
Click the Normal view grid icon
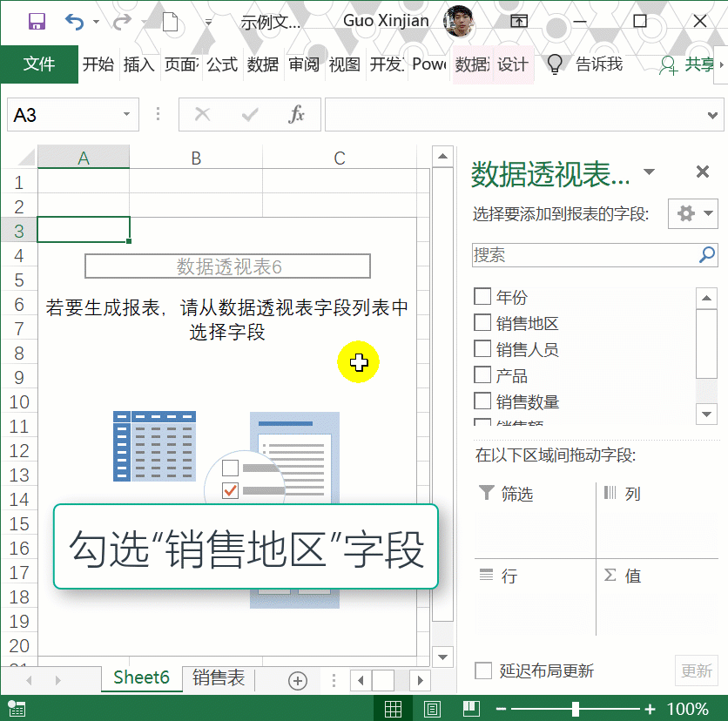point(394,709)
